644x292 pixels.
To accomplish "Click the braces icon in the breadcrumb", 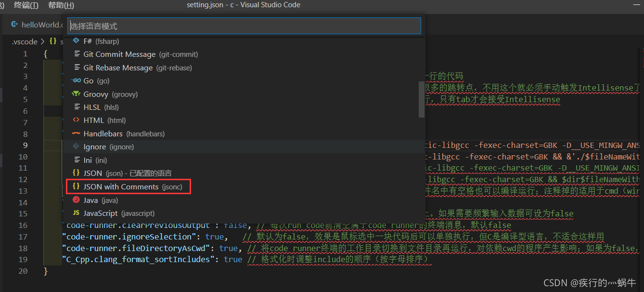I will click(53, 41).
